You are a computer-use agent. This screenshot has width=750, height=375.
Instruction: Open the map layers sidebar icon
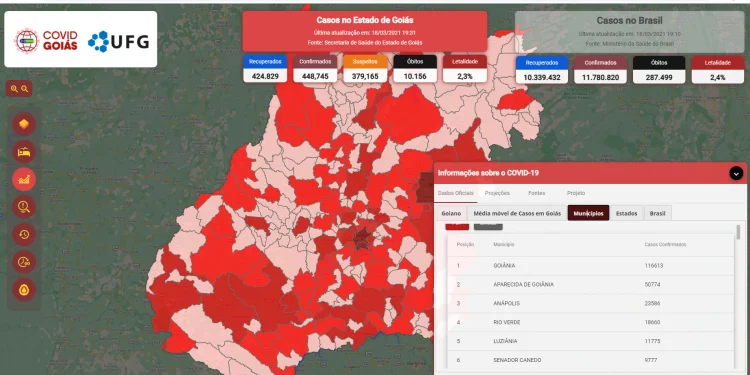coord(24,124)
